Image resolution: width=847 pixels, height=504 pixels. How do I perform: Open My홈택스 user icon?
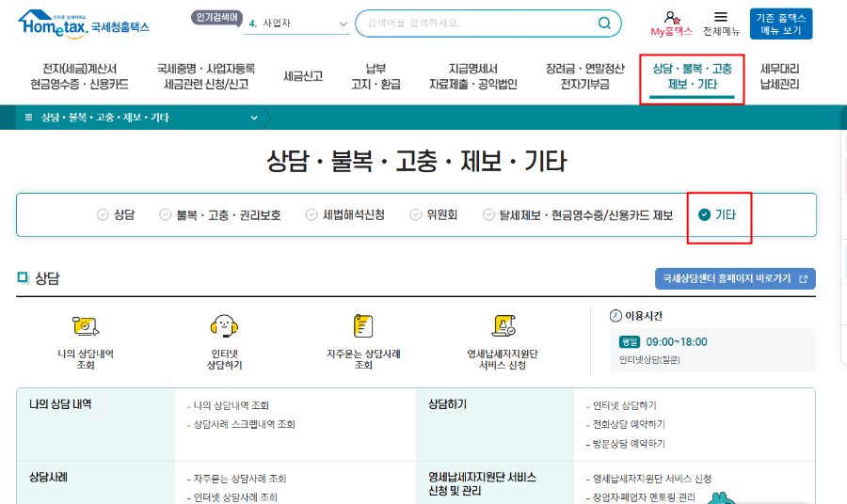(671, 19)
